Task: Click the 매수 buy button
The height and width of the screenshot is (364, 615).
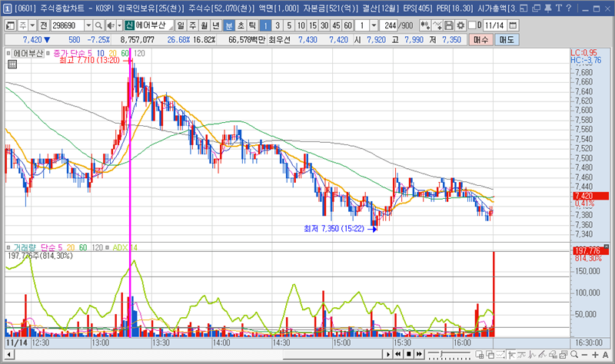Action: pyautogui.click(x=481, y=39)
